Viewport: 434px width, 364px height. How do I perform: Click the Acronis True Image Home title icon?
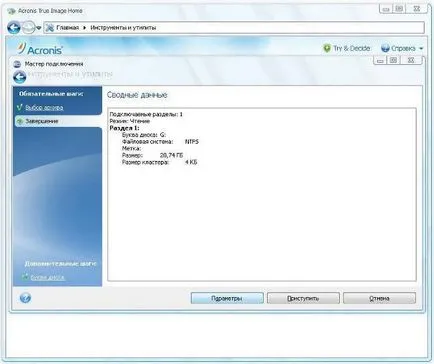pos(12,11)
